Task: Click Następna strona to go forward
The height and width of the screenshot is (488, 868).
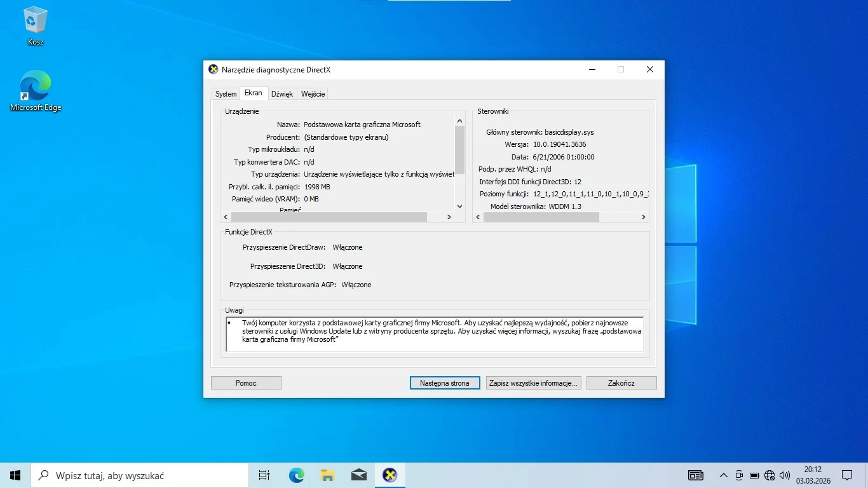Action: (x=444, y=383)
